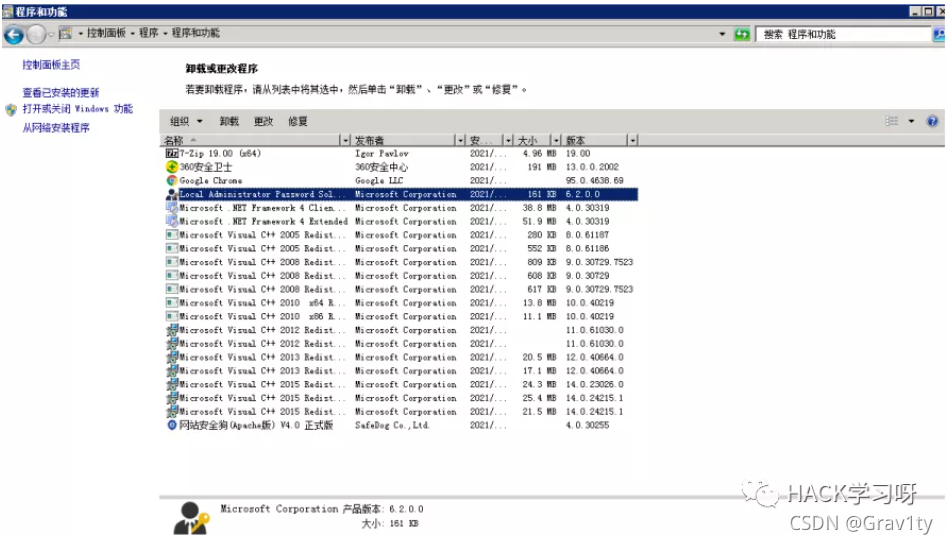Image resolution: width=948 pixels, height=544 pixels.
Task: Select Visual C++ 2010 x86 R... row
Action: pos(399,316)
